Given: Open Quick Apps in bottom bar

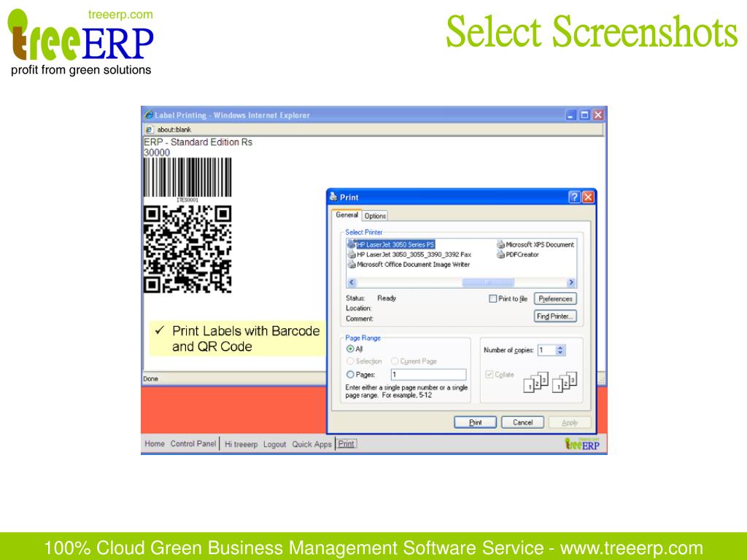Looking at the screenshot, I should (311, 444).
